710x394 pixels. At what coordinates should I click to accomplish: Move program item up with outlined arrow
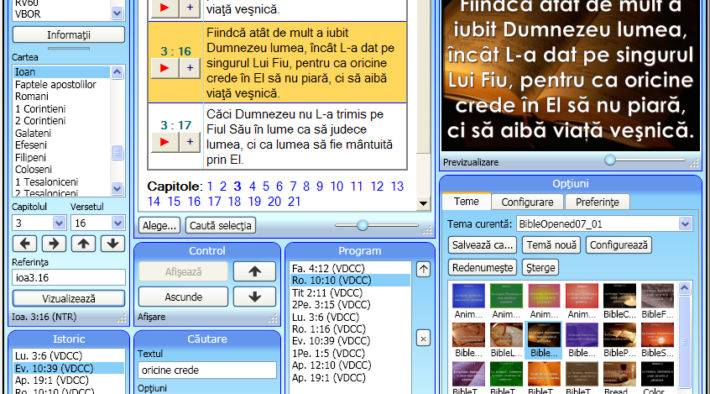pyautogui.click(x=423, y=269)
